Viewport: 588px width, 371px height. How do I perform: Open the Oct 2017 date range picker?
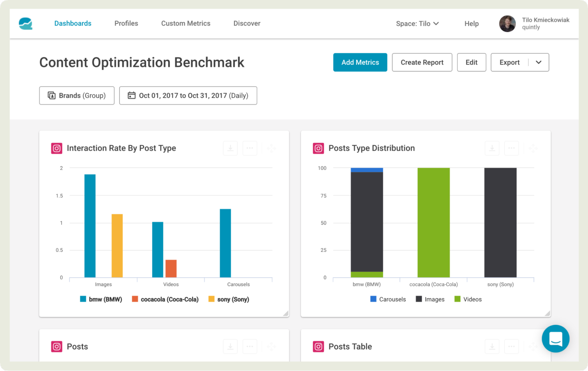coord(188,96)
